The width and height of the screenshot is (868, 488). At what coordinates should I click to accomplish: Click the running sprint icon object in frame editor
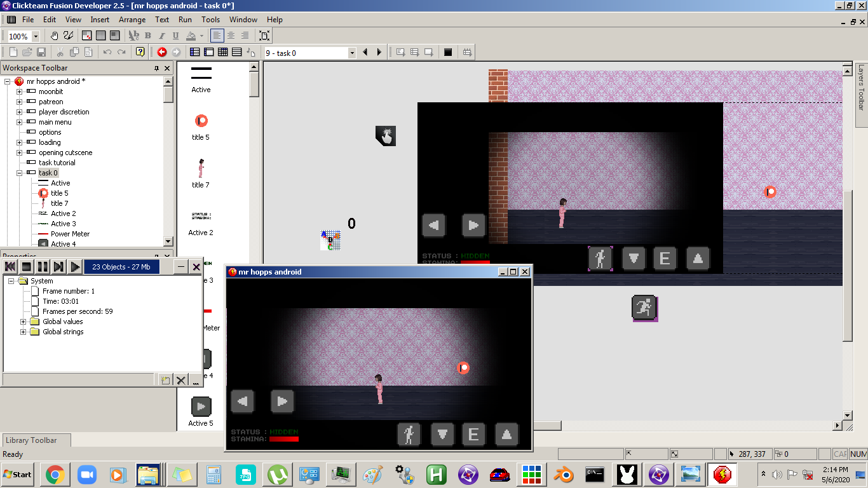tap(644, 308)
